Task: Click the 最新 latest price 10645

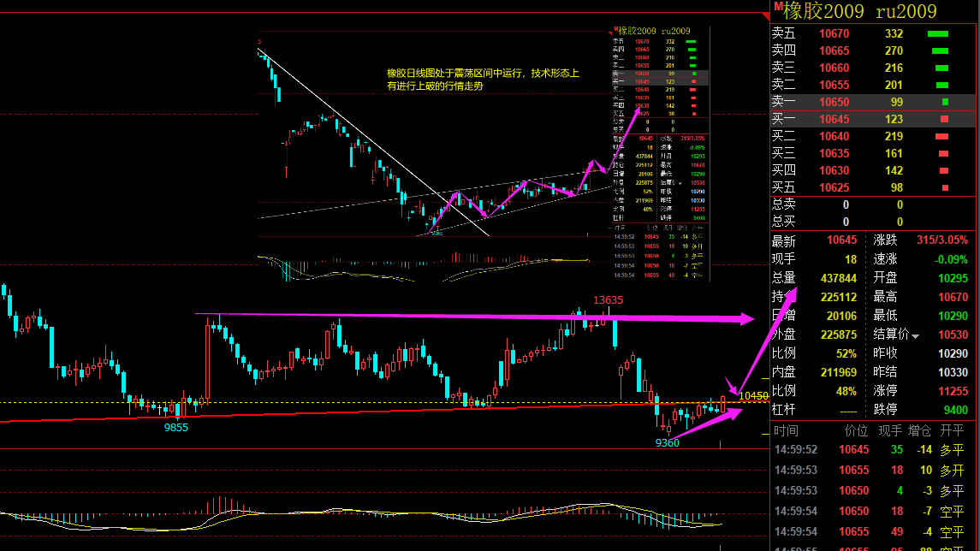Action: pyautogui.click(x=841, y=240)
